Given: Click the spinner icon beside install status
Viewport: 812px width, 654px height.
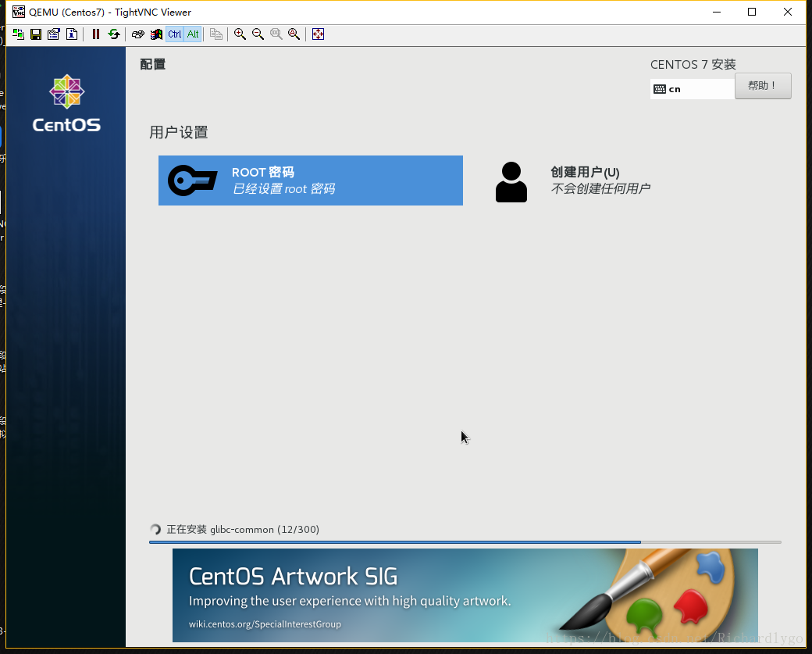Looking at the screenshot, I should pyautogui.click(x=155, y=530).
